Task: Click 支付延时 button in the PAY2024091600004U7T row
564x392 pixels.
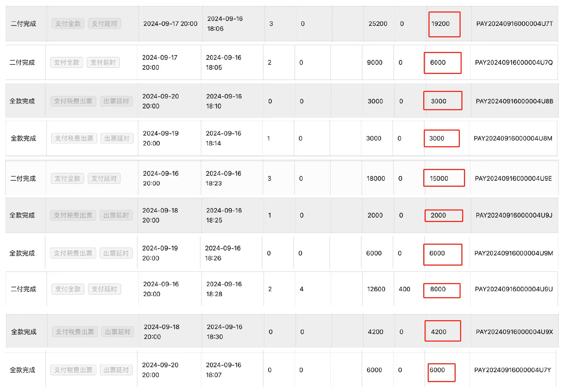Action: point(104,24)
